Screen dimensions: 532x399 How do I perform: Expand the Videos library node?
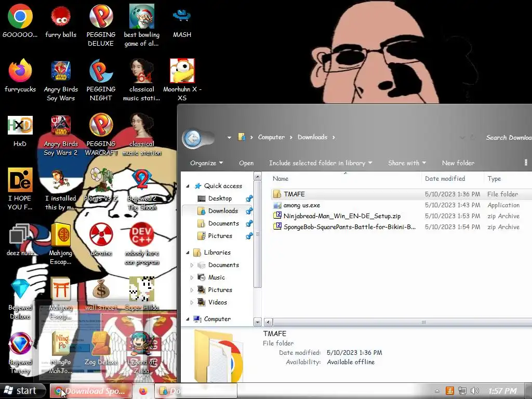point(192,302)
